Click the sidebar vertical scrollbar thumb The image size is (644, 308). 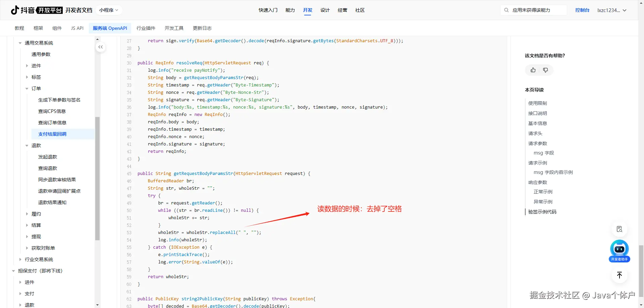click(98, 179)
